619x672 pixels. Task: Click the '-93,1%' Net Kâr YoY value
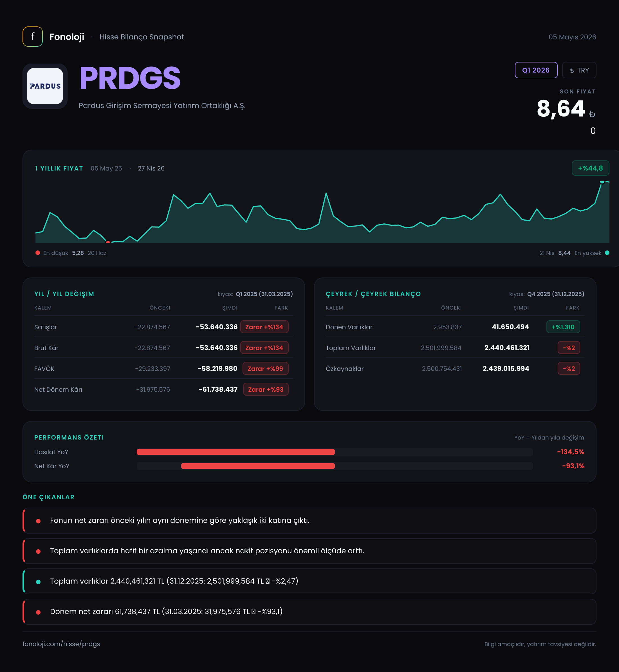[x=573, y=466]
